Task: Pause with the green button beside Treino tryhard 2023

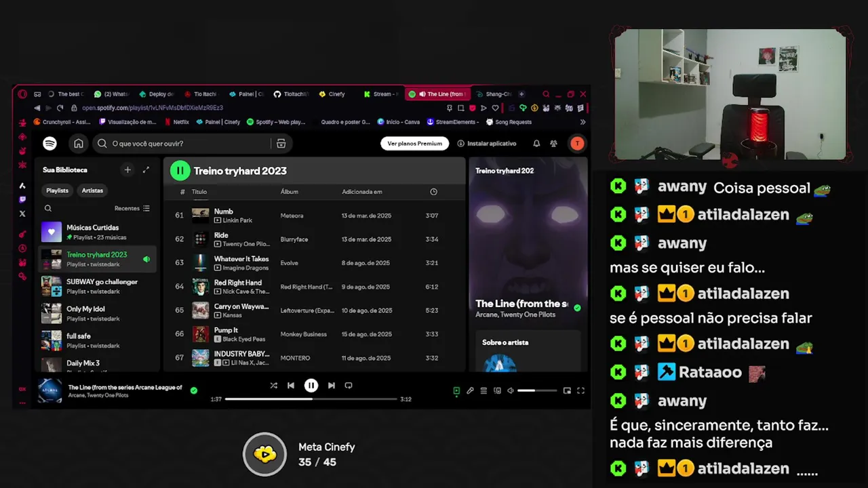Action: pyautogui.click(x=180, y=171)
